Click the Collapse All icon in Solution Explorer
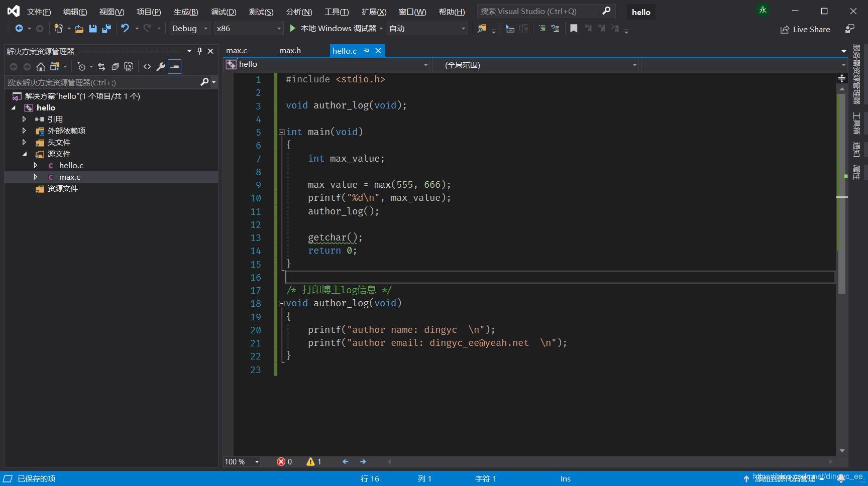868x486 pixels. (x=115, y=67)
